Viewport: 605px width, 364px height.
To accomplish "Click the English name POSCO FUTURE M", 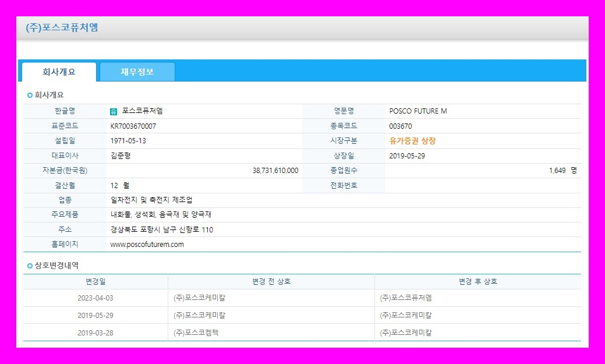I will pos(418,111).
